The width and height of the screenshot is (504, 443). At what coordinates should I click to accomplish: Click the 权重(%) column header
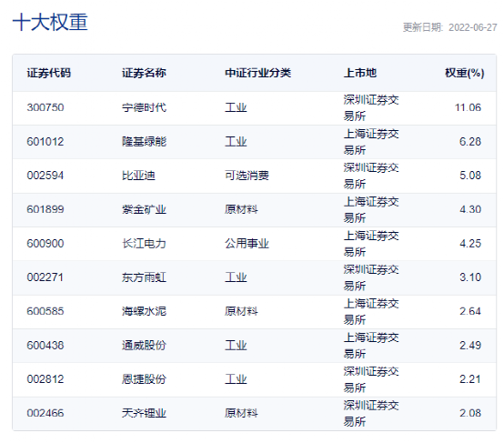coord(465,73)
